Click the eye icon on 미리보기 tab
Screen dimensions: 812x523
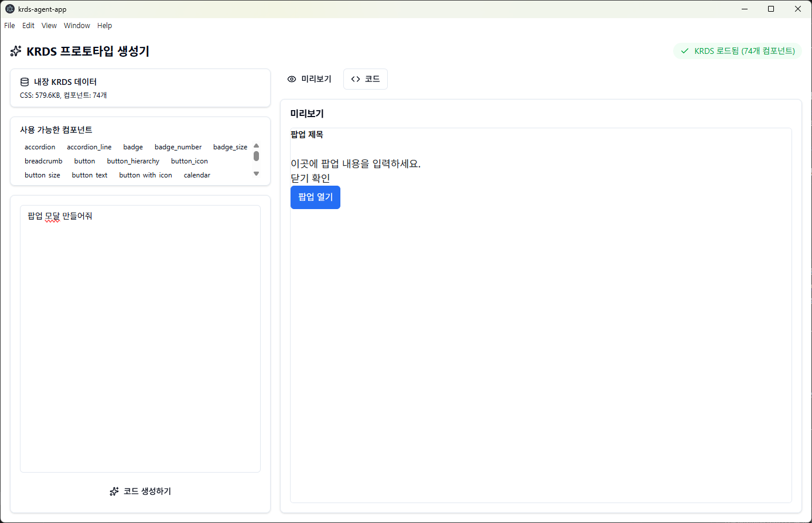pos(292,79)
